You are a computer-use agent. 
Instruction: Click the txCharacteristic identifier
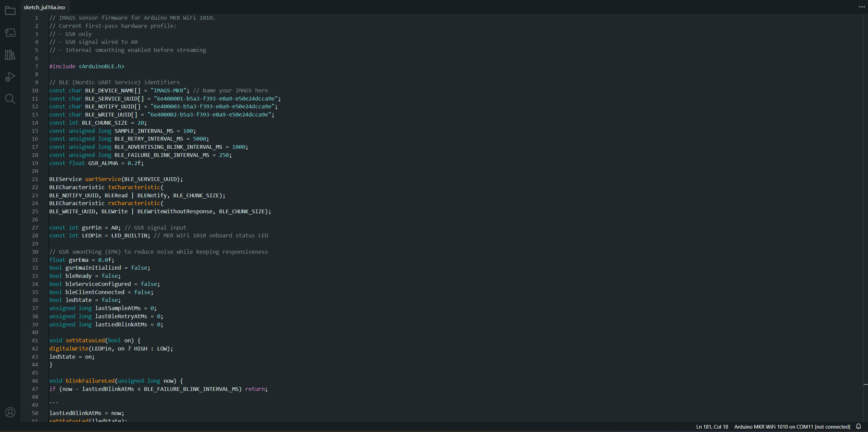tap(134, 187)
